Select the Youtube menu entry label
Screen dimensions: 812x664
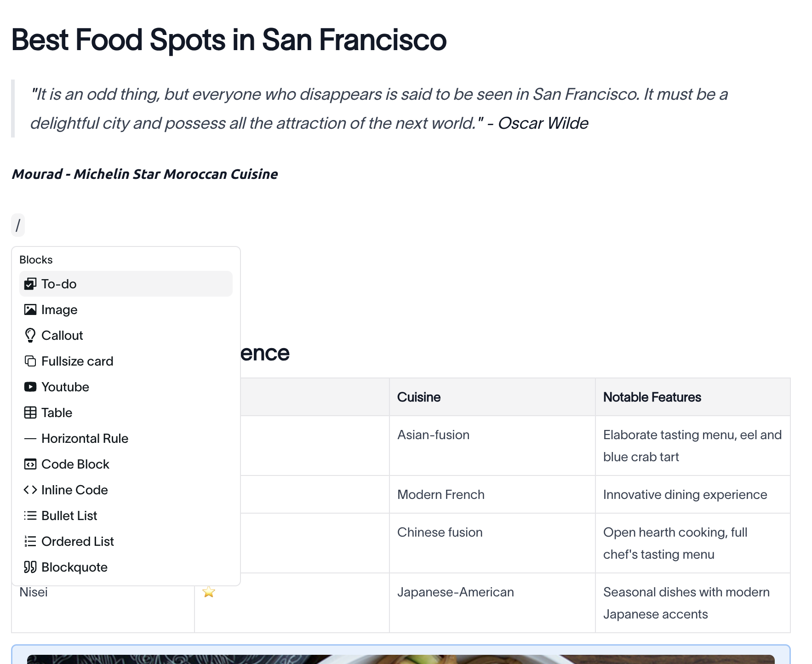[65, 387]
